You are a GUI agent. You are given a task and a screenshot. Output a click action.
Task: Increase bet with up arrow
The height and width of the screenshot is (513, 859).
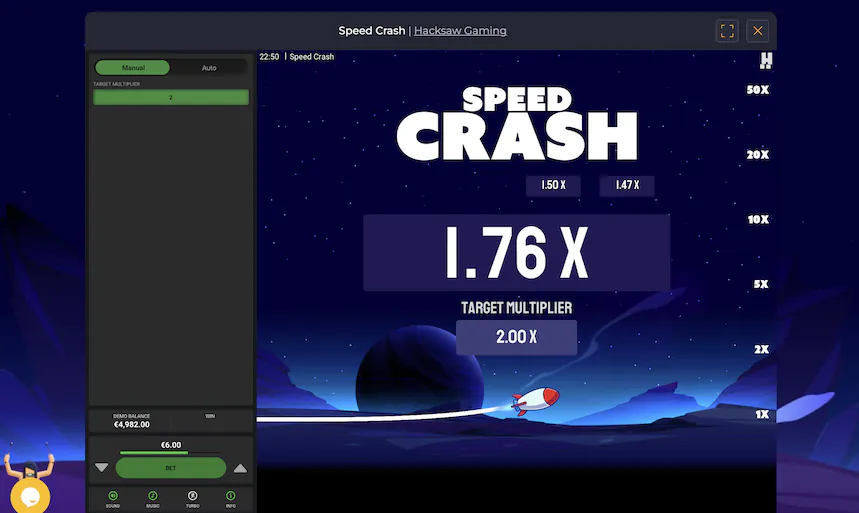240,468
